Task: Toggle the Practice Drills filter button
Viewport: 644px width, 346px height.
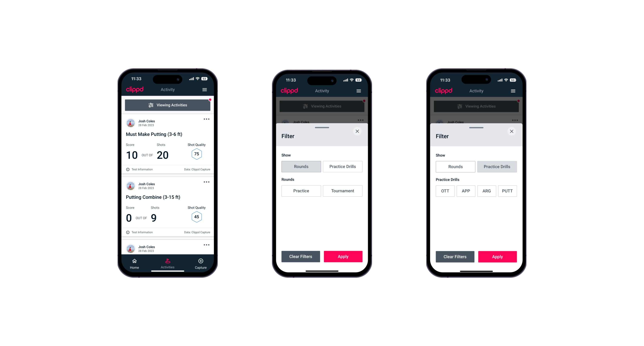Action: coord(343,166)
